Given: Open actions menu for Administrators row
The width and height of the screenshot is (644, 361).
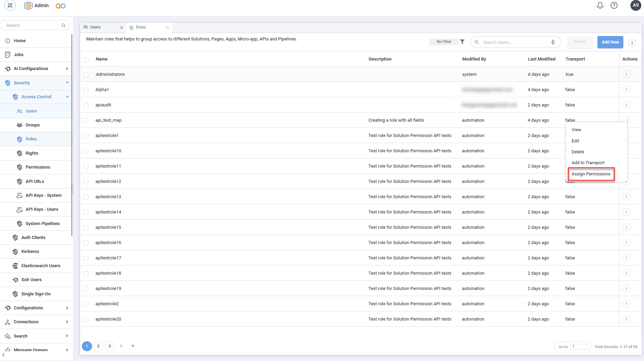Looking at the screenshot, I should 626,74.
